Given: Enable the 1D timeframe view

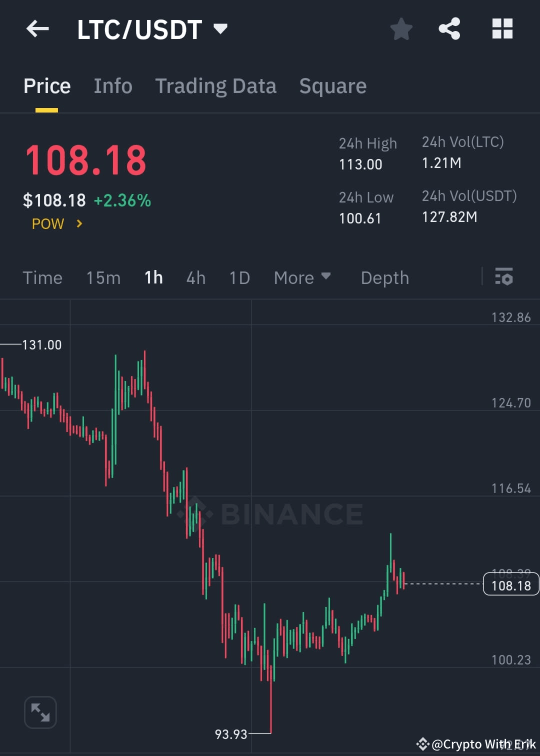Looking at the screenshot, I should click(x=239, y=277).
